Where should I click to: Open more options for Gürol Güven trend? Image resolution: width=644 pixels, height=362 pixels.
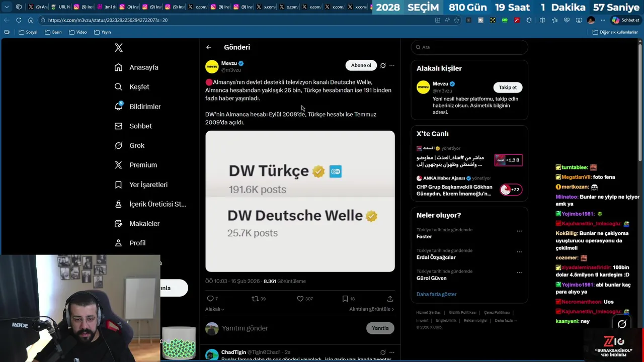point(519,273)
